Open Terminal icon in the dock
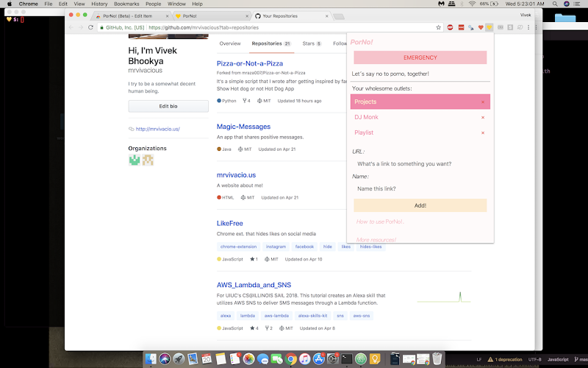The image size is (588, 368). point(347,359)
